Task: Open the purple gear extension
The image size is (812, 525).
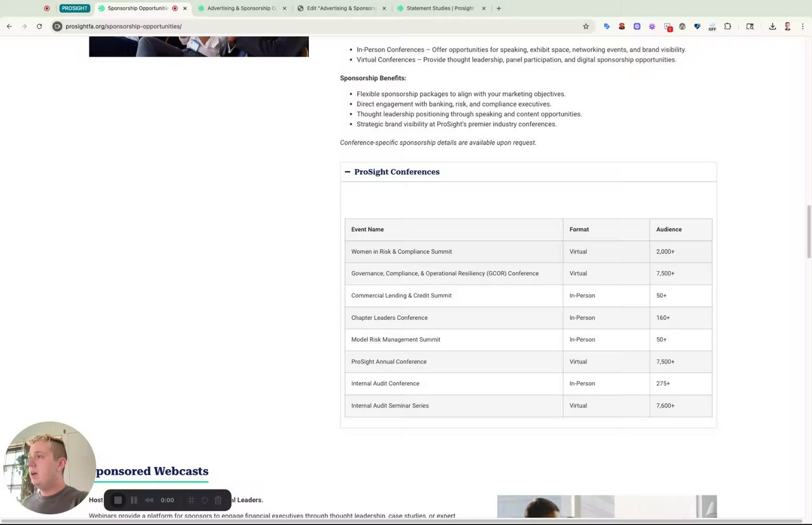Action: coord(652,26)
